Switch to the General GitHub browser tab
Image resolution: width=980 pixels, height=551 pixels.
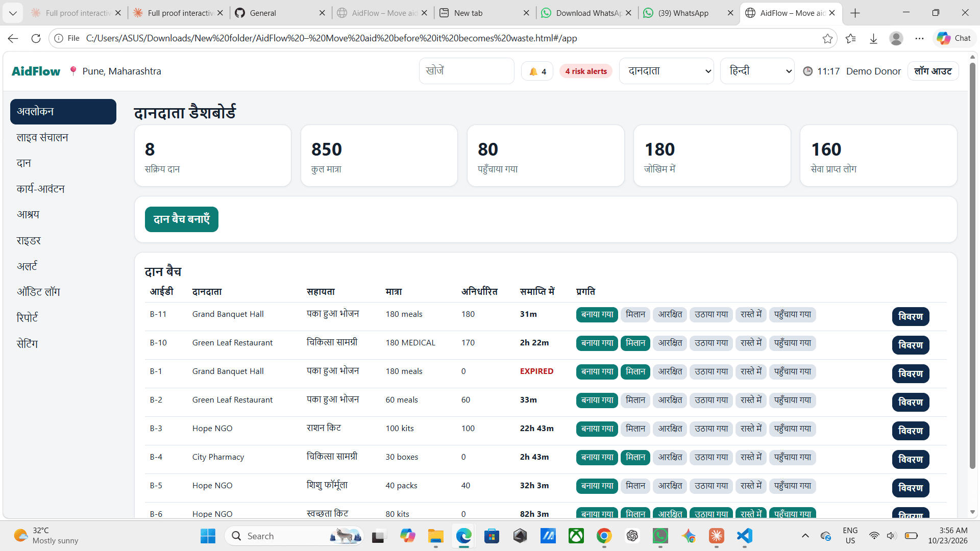coord(280,13)
